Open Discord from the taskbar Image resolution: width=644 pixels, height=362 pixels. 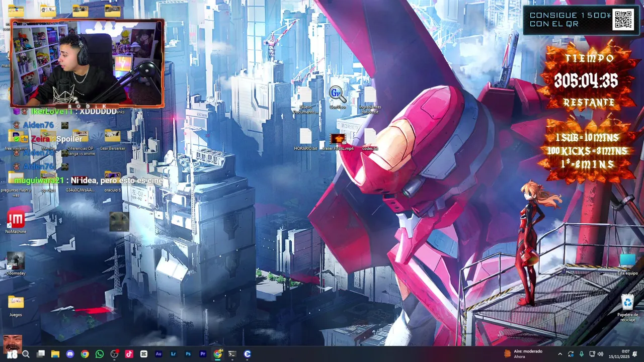[70, 354]
